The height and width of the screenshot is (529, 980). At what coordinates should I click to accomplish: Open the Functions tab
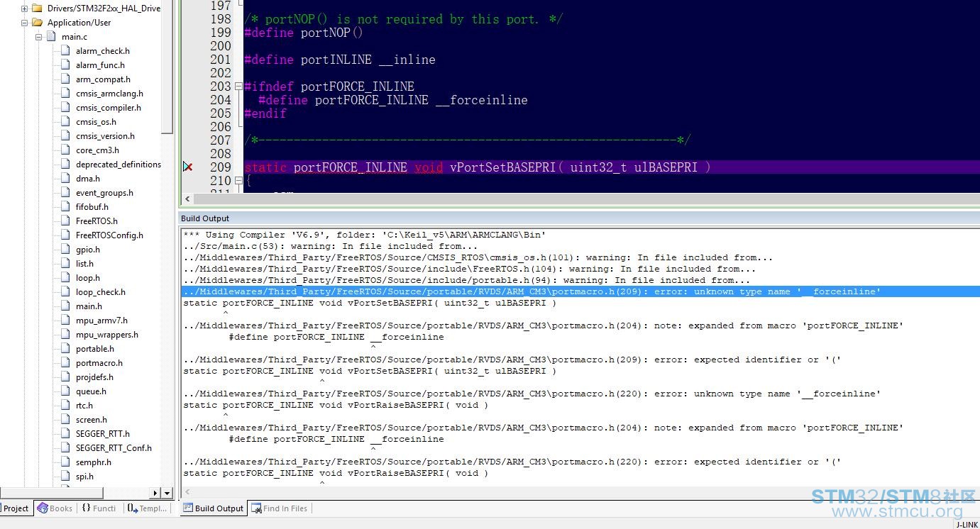pyautogui.click(x=99, y=508)
